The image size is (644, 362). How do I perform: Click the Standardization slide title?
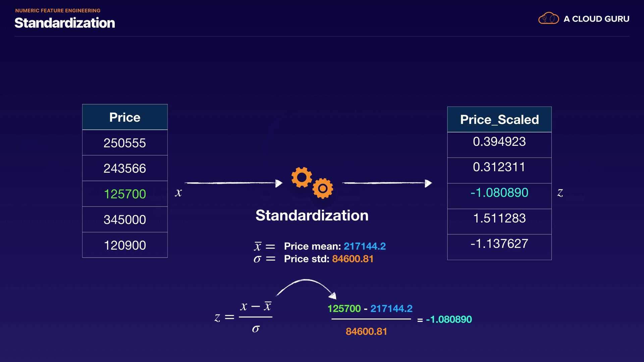65,23
